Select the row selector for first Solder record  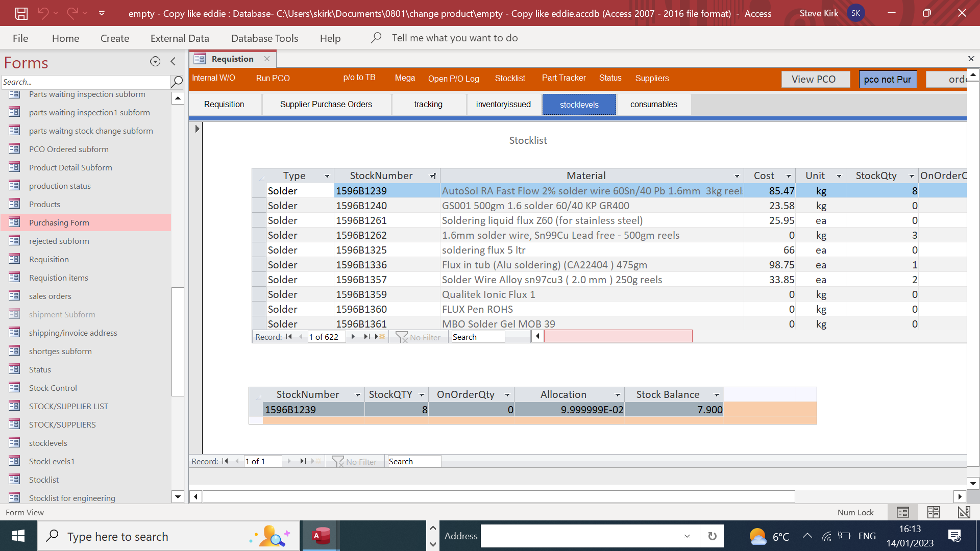[x=259, y=191]
